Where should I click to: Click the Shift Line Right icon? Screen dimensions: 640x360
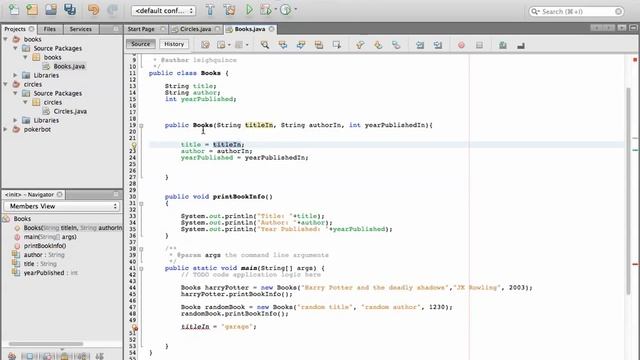pyautogui.click(x=438, y=45)
